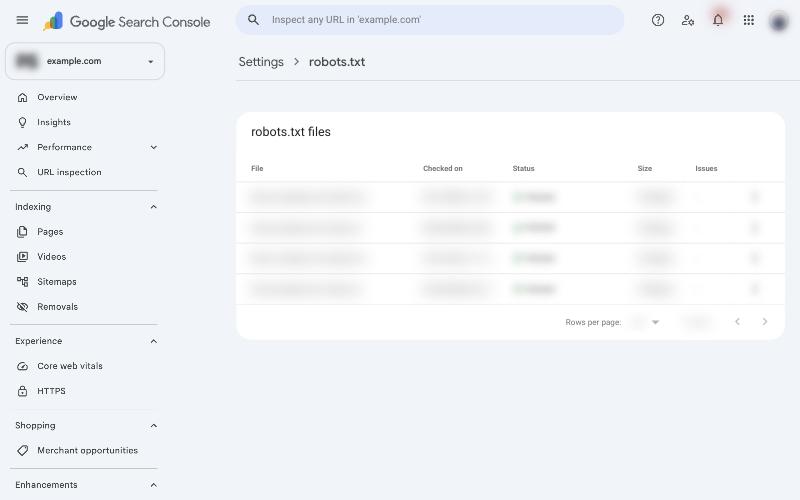The image size is (800, 500).
Task: Click the robots.txt breadcrumb item
Action: coord(337,62)
